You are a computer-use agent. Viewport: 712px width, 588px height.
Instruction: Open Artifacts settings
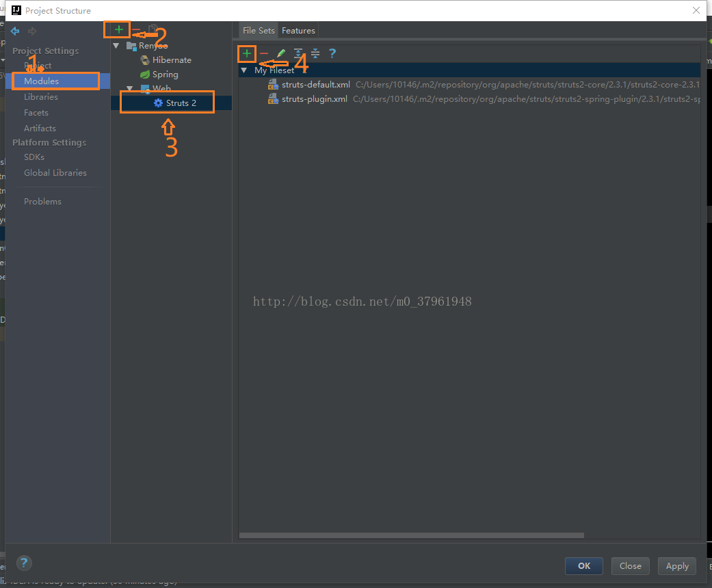(x=40, y=128)
